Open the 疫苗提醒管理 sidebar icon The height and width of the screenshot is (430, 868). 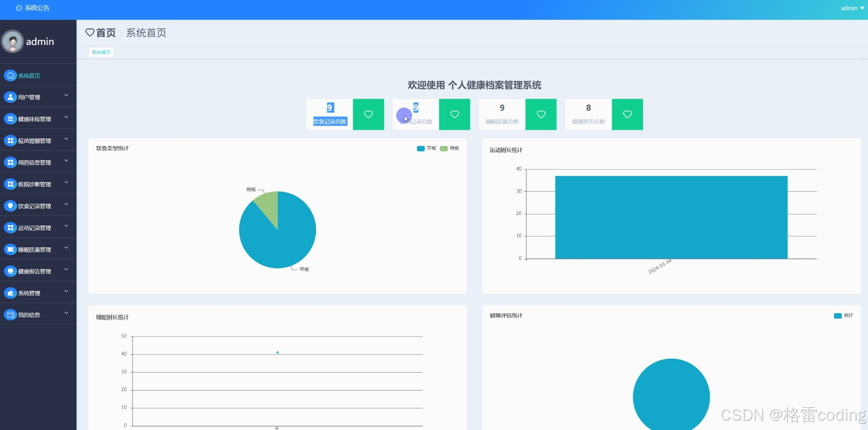pyautogui.click(x=10, y=140)
